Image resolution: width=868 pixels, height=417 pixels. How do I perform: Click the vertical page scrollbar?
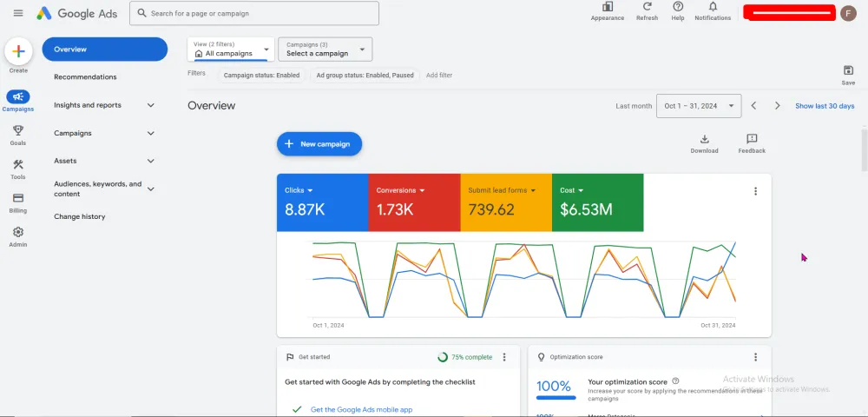tap(864, 149)
